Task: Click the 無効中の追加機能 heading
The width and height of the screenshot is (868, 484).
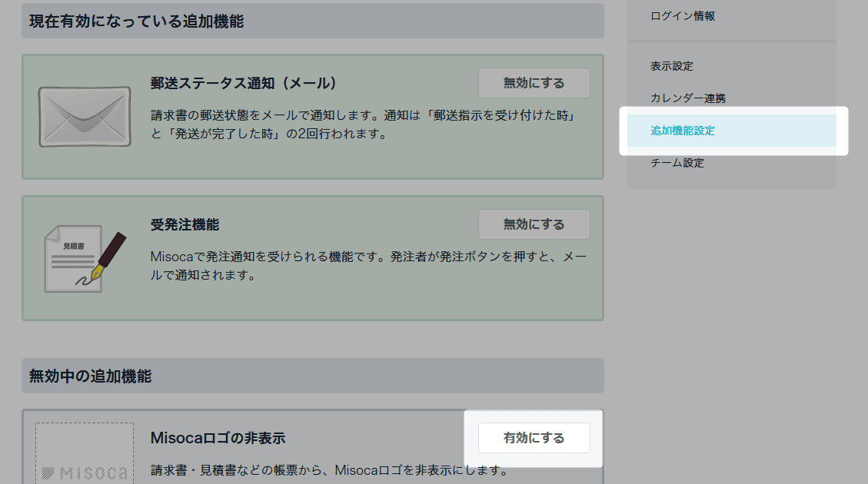Action: (x=90, y=376)
